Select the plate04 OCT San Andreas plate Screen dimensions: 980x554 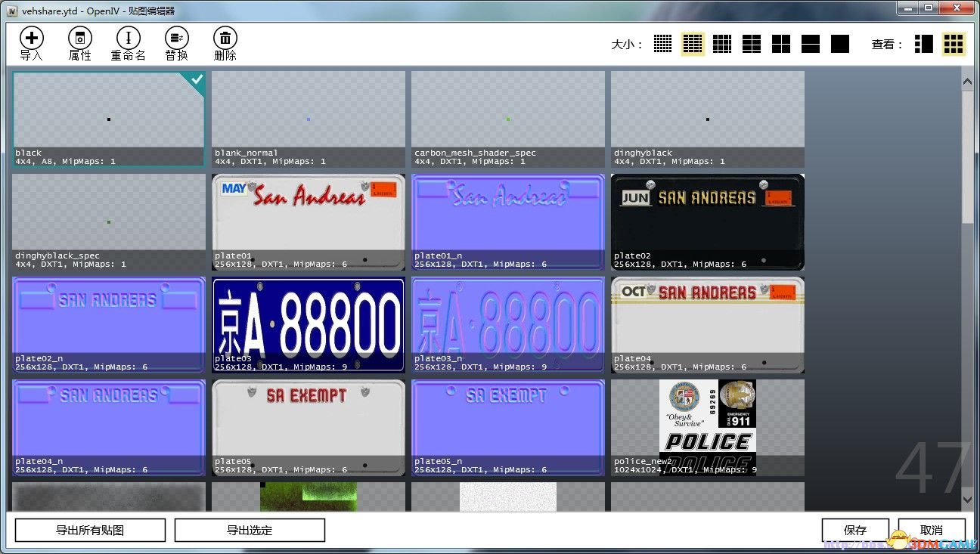(x=708, y=325)
